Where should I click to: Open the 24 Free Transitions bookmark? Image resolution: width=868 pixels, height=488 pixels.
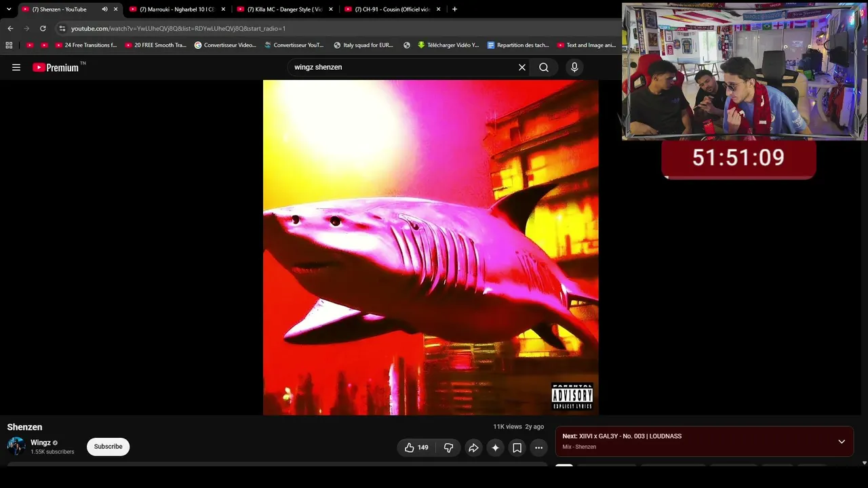85,45
